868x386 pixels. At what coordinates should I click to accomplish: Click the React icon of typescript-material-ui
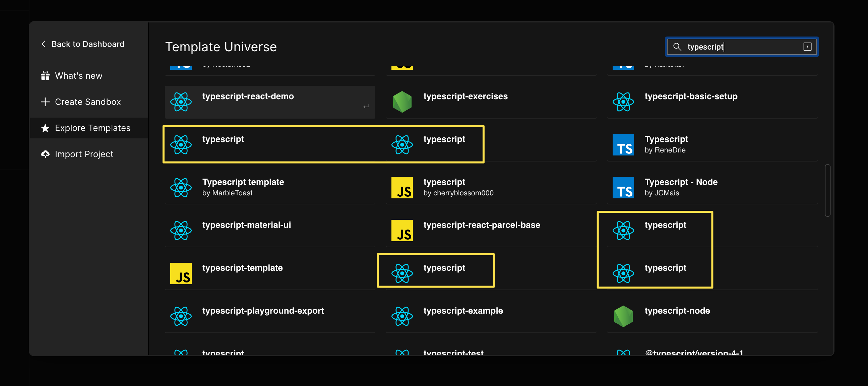[181, 231]
